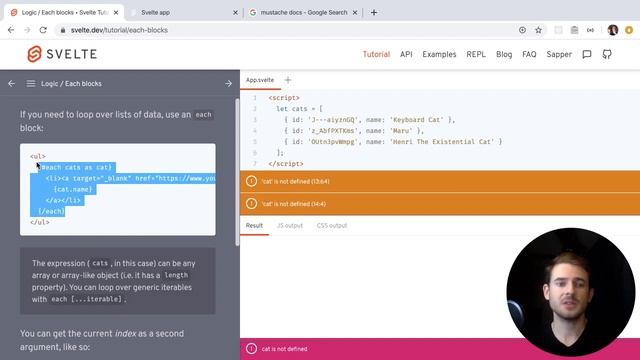The width and height of the screenshot is (640, 360).
Task: Click the first orange 'cat' is not defined (12:64) warning
Action: [x=440, y=181]
